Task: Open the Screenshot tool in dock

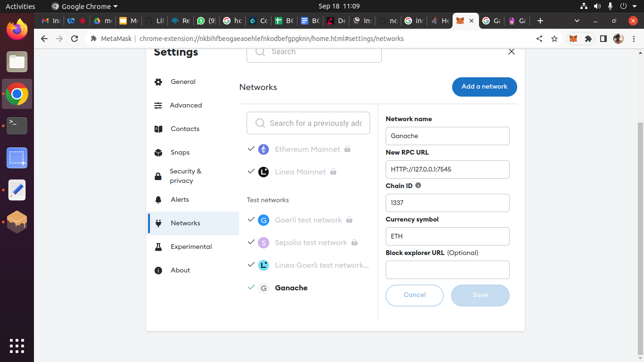Action: [x=17, y=158]
